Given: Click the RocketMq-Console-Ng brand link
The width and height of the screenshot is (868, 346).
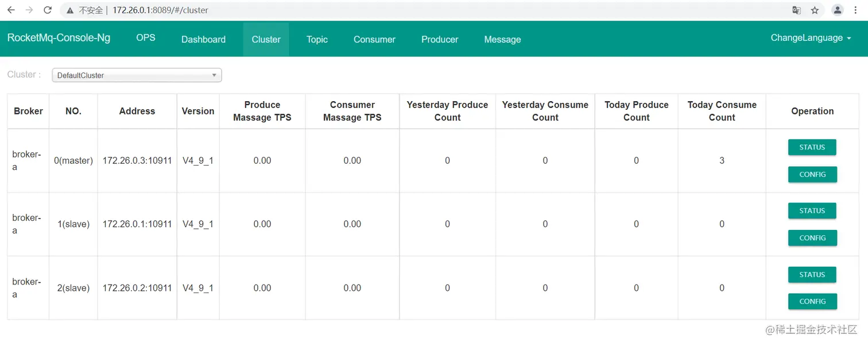Looking at the screenshot, I should click(x=59, y=38).
